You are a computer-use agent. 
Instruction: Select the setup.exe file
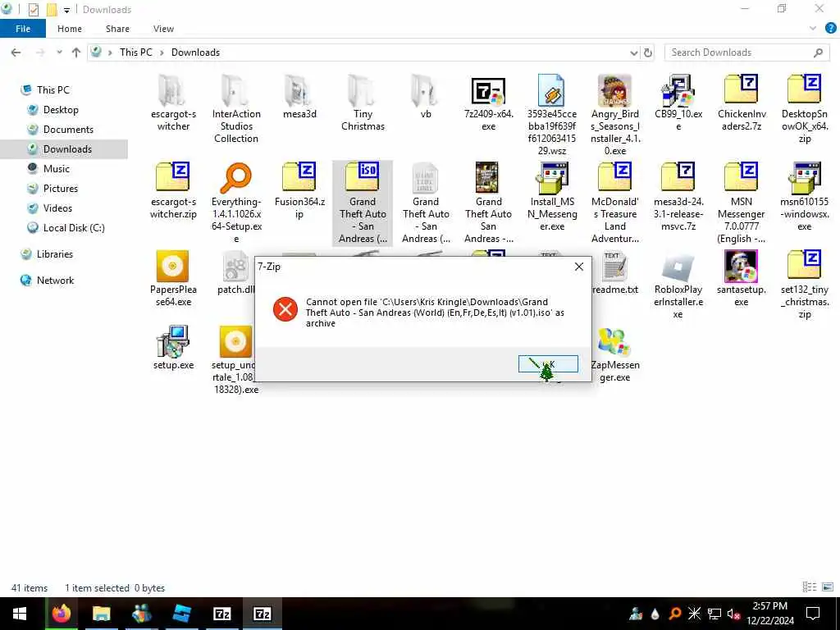[x=173, y=348]
